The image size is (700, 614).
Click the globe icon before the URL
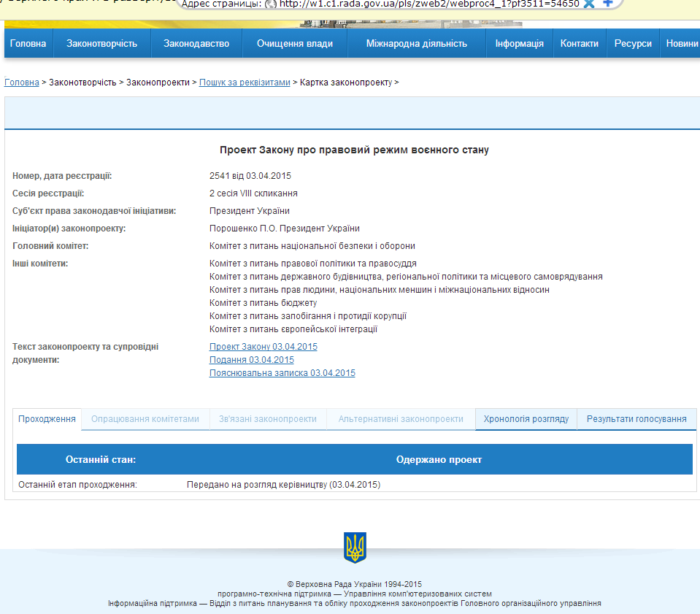point(271,4)
